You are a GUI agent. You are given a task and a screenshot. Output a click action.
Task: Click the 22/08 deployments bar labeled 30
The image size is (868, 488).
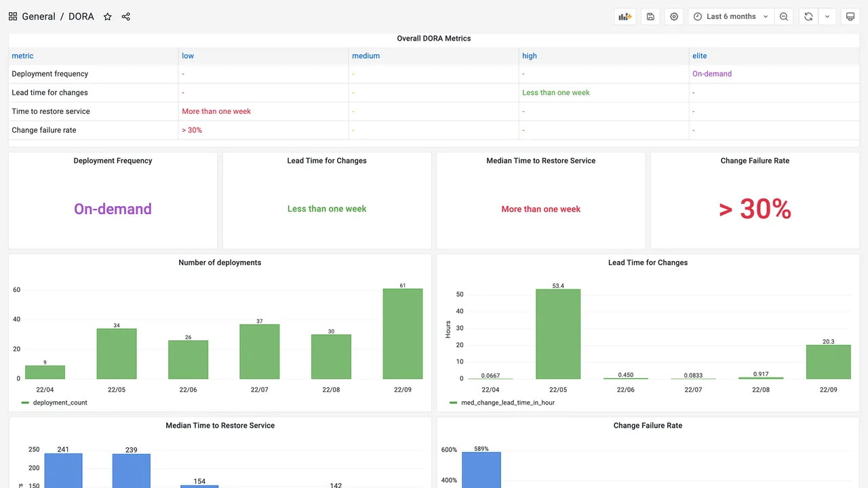(x=331, y=357)
